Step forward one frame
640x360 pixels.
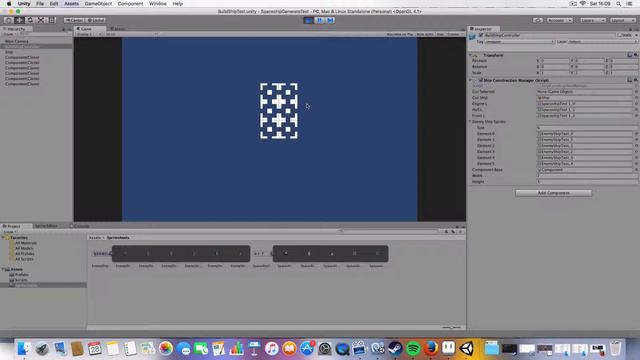tap(331, 20)
